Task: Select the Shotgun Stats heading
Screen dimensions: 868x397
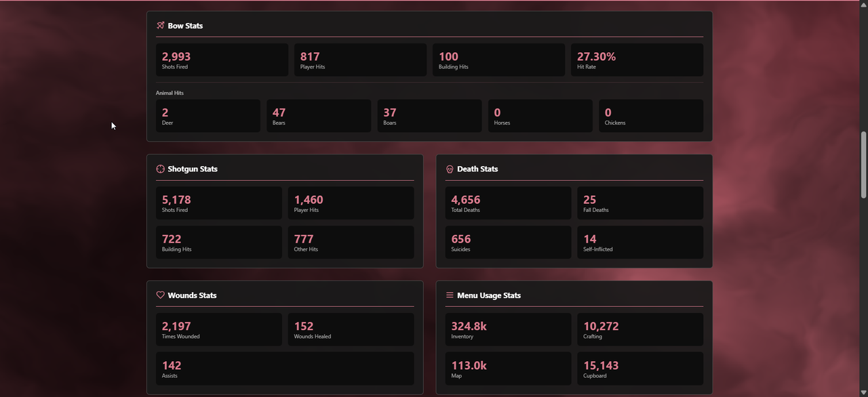Action: pos(193,169)
